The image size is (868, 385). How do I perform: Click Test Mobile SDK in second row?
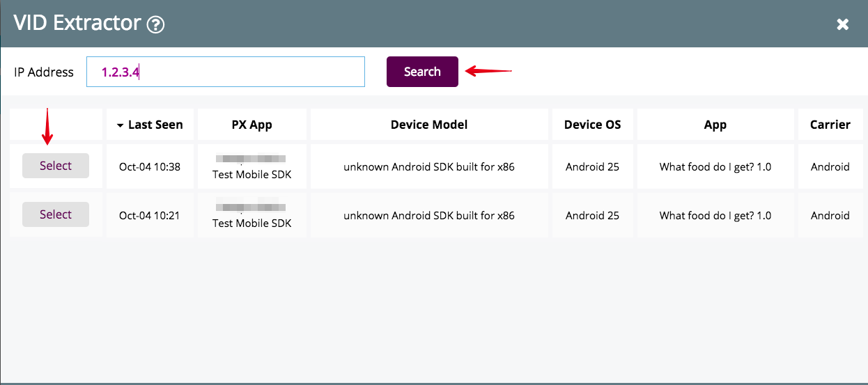(x=251, y=223)
